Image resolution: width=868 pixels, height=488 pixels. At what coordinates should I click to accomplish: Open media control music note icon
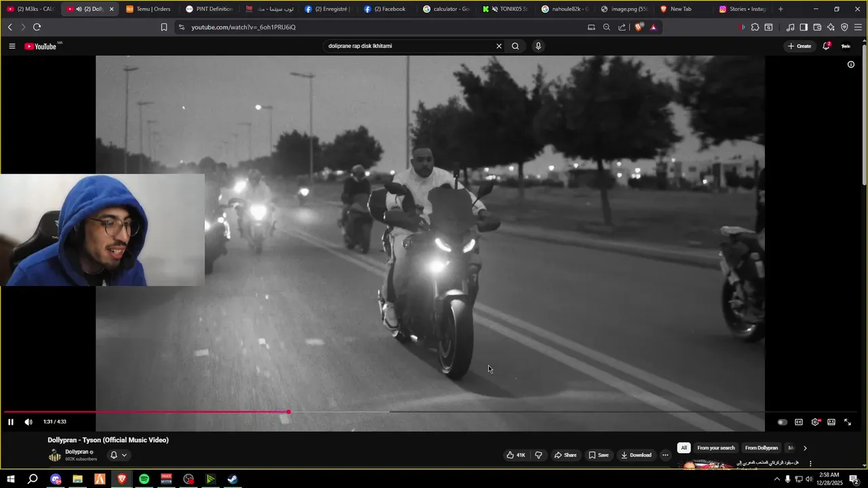click(790, 27)
